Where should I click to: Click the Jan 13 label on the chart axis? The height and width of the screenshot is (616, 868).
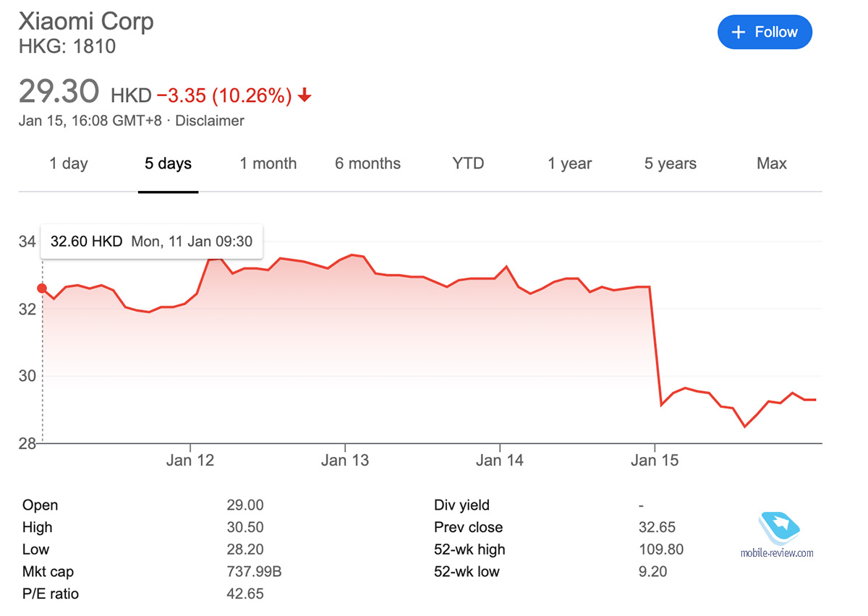pyautogui.click(x=345, y=460)
